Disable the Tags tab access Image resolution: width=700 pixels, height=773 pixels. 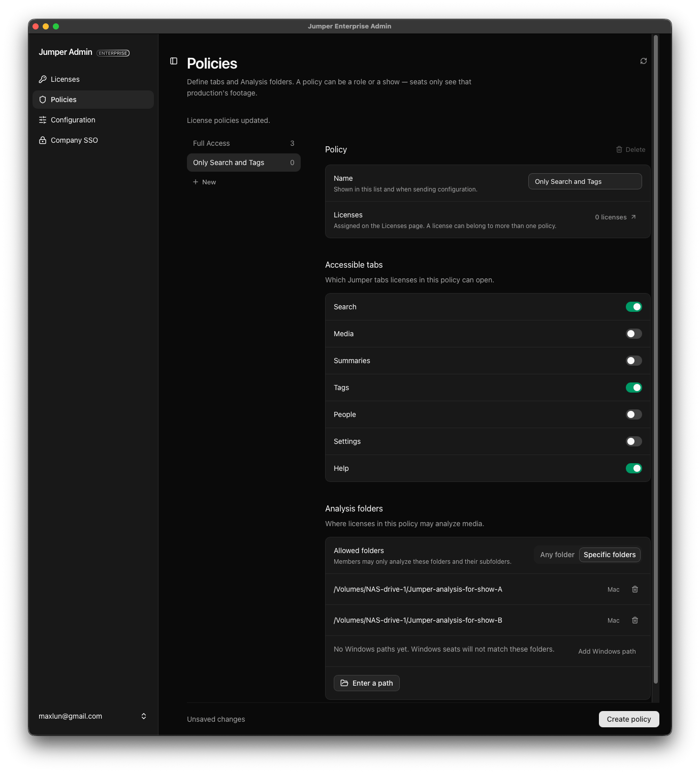click(x=634, y=388)
